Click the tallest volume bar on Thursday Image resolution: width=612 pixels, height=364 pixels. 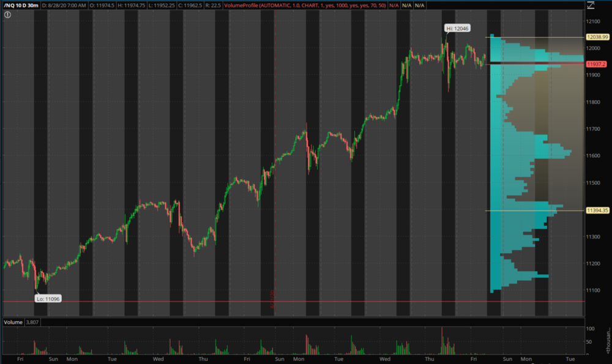coord(441,341)
